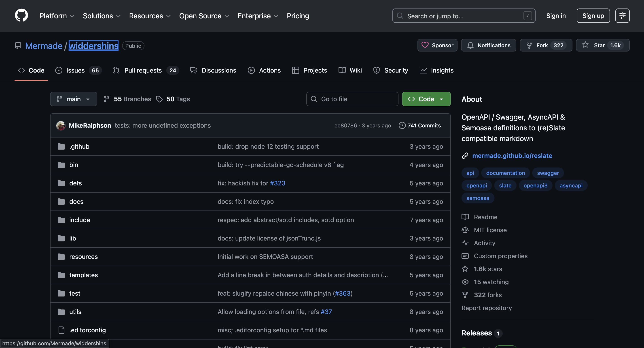Click the 50 Tags icon
644x348 pixels.
[159, 99]
